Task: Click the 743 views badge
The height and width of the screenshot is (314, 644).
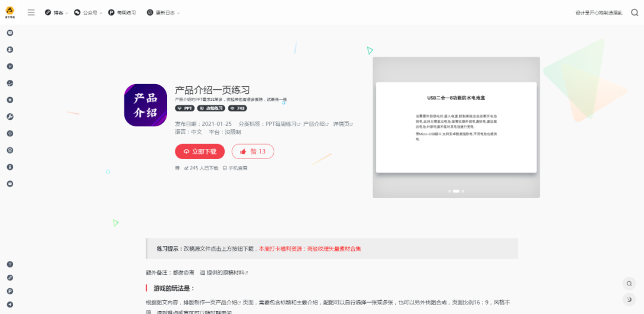Action: (237, 108)
